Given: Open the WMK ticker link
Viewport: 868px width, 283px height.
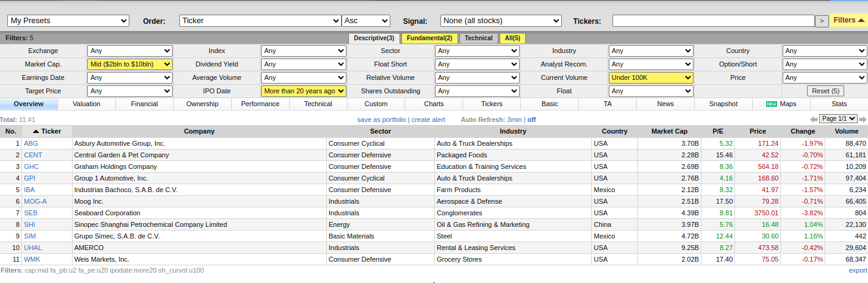Looking at the screenshot, I should [x=32, y=259].
